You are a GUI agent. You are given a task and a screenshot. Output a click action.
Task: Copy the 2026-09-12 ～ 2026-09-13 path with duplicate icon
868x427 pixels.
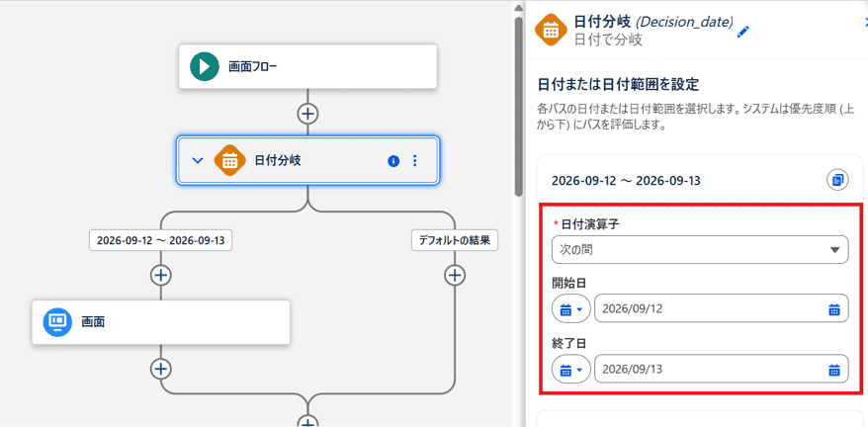[x=837, y=180]
